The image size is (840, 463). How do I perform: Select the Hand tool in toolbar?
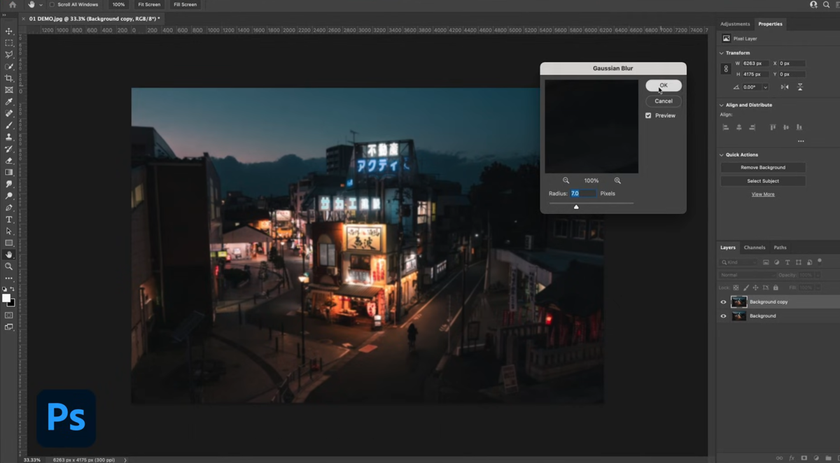pyautogui.click(x=9, y=255)
